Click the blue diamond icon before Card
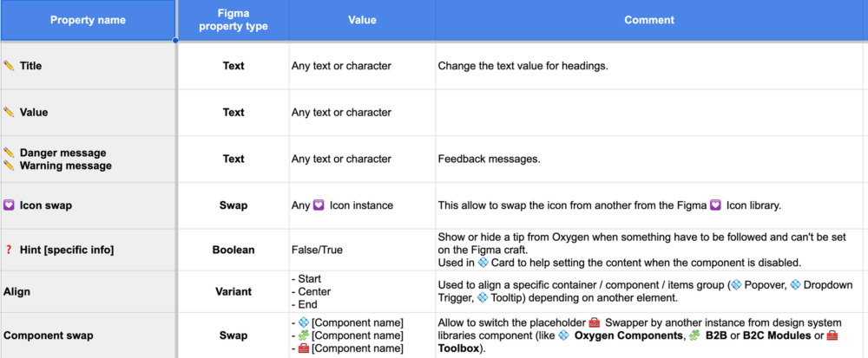868x358 pixels. (x=483, y=263)
